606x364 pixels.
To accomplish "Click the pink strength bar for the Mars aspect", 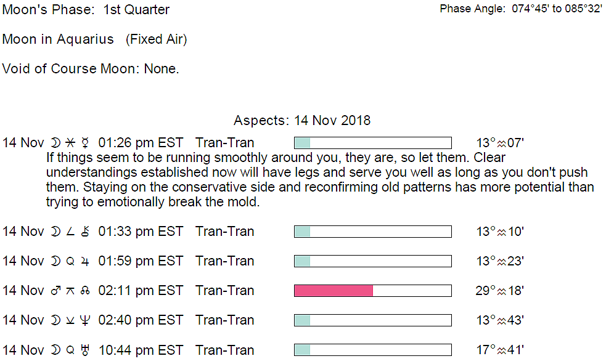I will coord(334,291).
